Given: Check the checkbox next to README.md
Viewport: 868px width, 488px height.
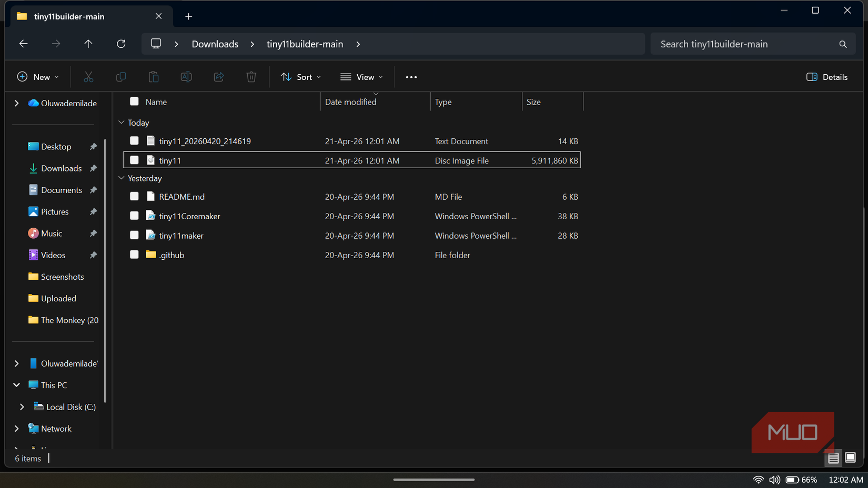Looking at the screenshot, I should (x=134, y=196).
